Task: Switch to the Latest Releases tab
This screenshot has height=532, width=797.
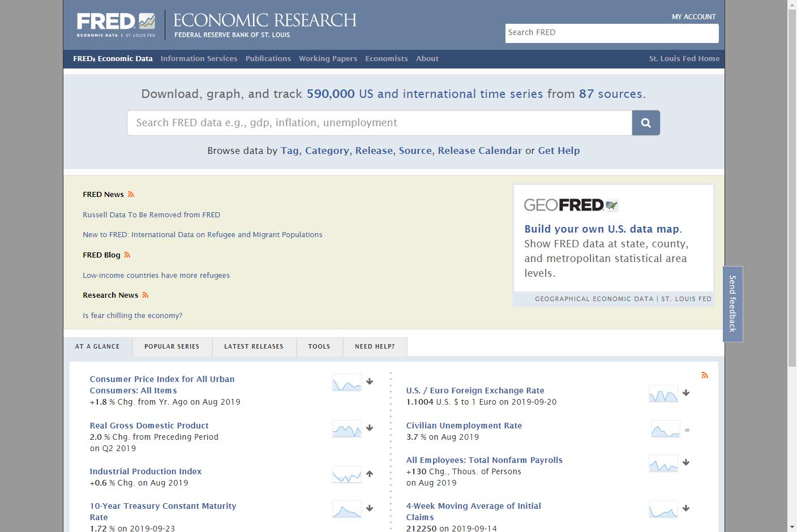Action: (x=254, y=346)
